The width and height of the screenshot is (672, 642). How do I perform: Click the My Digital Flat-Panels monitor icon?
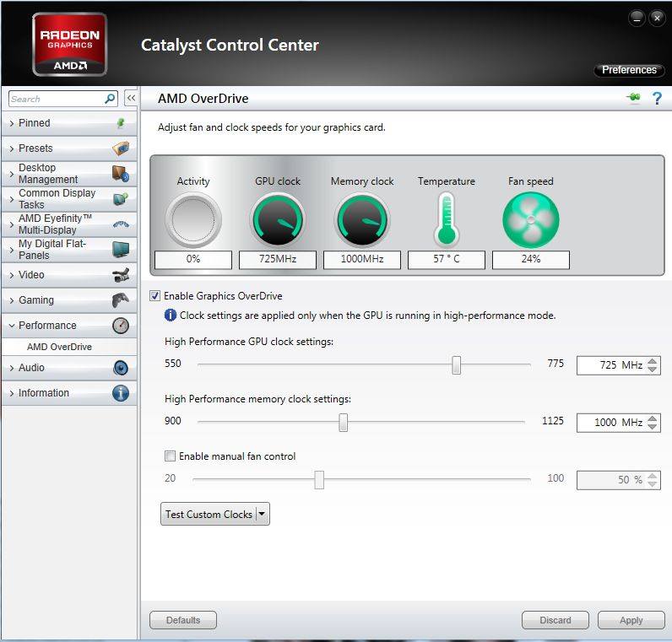[x=121, y=249]
